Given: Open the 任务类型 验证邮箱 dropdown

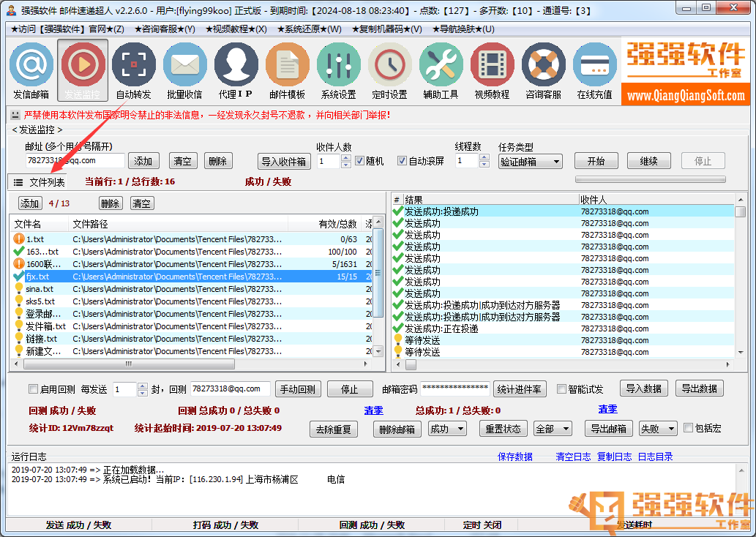Looking at the screenshot, I should 531,162.
